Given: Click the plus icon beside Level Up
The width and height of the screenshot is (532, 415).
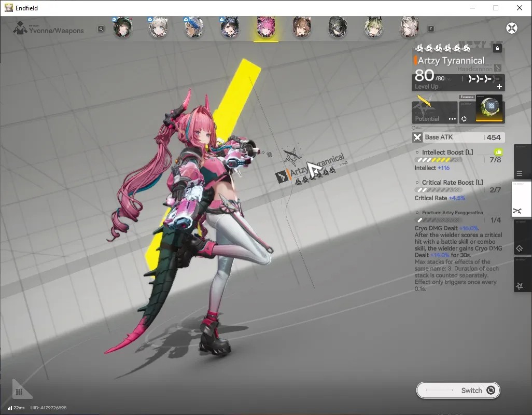Looking at the screenshot, I should pos(499,87).
